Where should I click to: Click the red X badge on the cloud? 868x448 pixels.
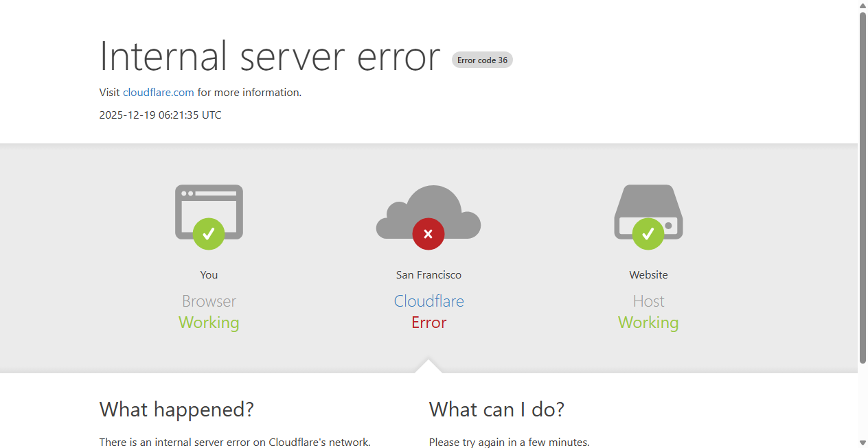click(x=429, y=234)
